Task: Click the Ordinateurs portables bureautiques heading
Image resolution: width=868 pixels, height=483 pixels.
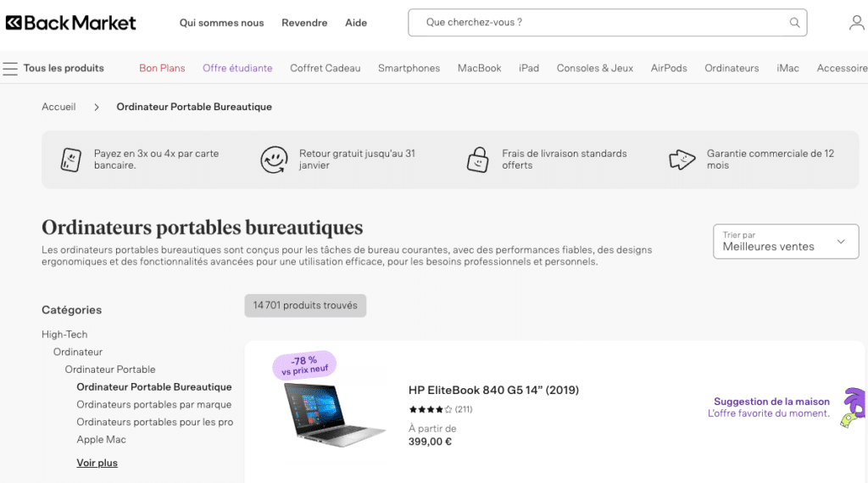Action: click(x=203, y=227)
